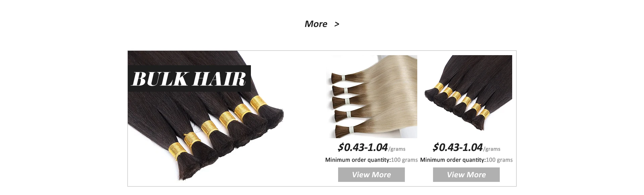Click the /grams unit beside the first price

[x=397, y=149]
